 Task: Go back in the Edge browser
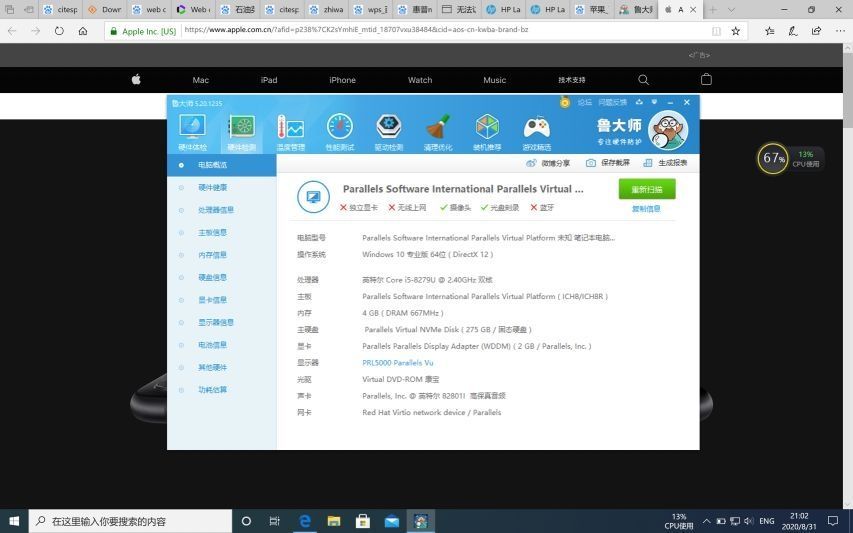click(12, 31)
